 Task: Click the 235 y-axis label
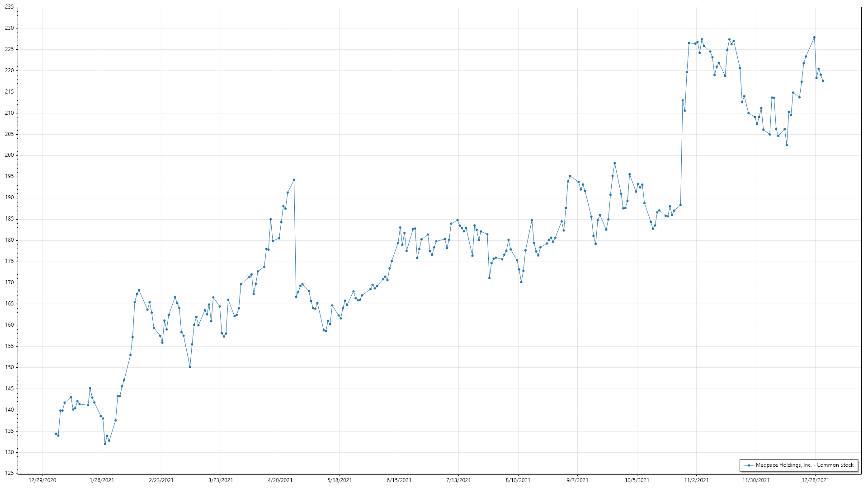pos(9,7)
